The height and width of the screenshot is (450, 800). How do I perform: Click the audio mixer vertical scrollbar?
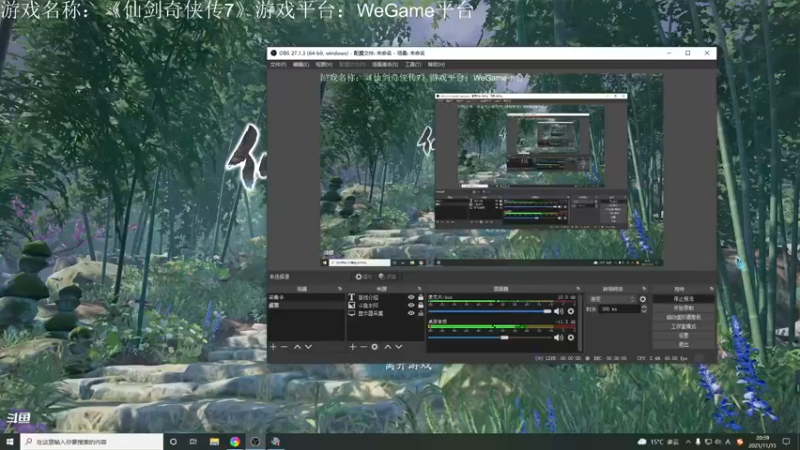pyautogui.click(x=580, y=322)
